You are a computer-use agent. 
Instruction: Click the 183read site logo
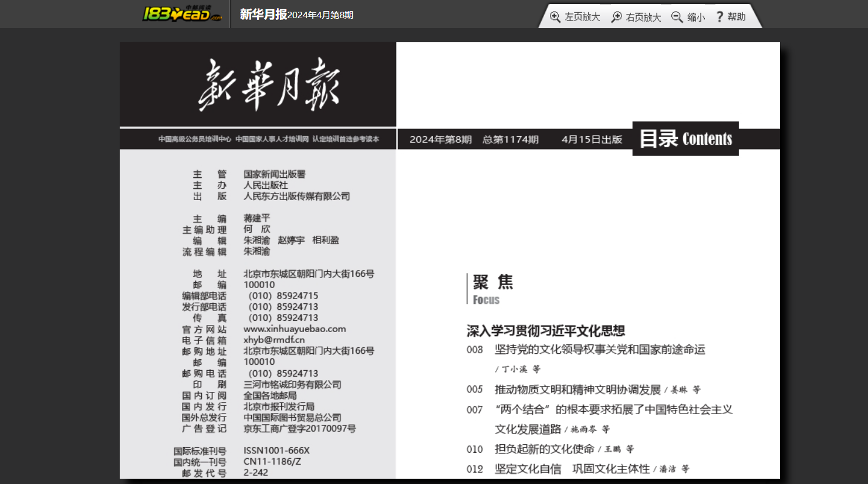(x=183, y=13)
